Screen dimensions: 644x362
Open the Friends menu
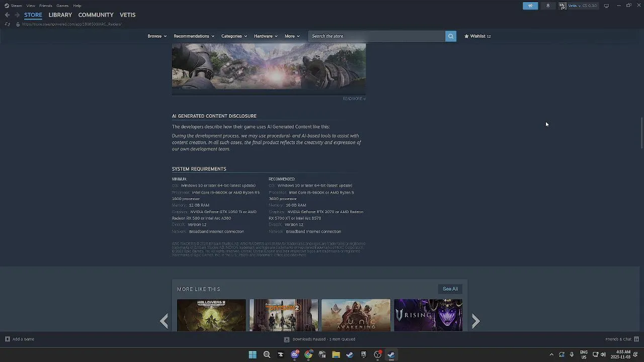click(46, 6)
